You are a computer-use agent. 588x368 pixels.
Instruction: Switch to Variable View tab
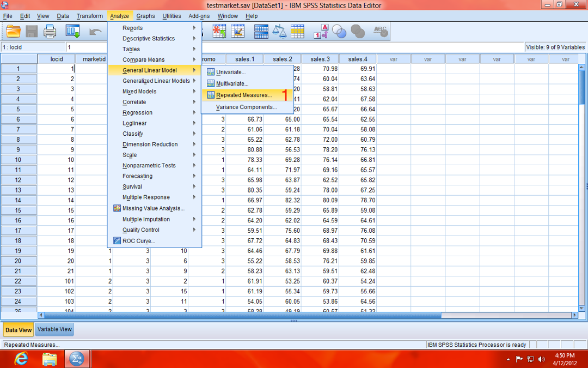[54, 329]
